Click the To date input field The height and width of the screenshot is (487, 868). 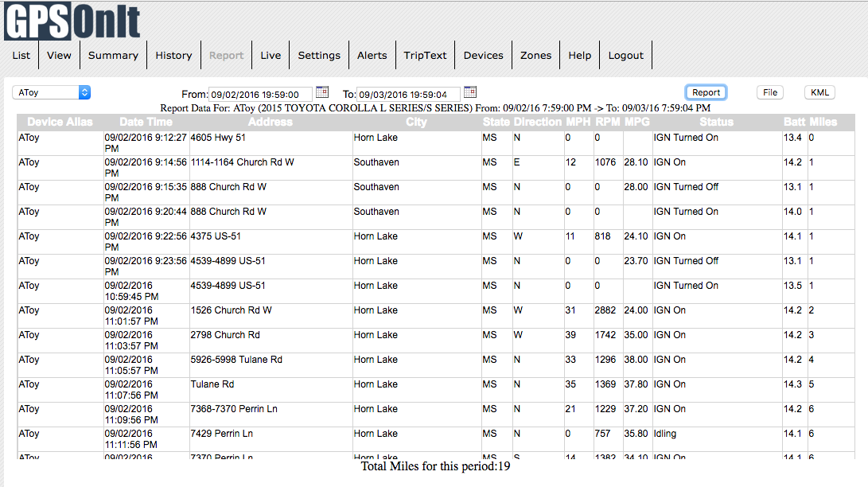[x=408, y=95]
